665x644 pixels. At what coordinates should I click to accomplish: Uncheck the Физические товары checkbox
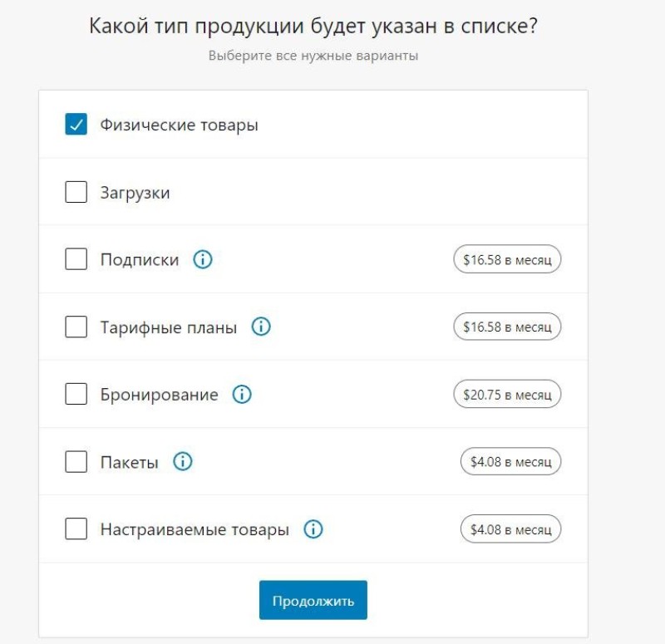(x=76, y=124)
